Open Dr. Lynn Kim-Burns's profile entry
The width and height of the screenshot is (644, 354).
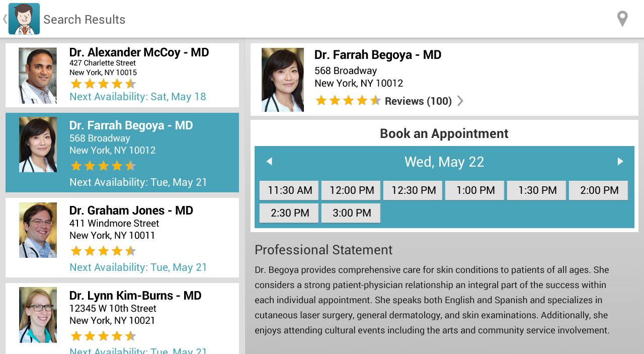tap(135, 296)
